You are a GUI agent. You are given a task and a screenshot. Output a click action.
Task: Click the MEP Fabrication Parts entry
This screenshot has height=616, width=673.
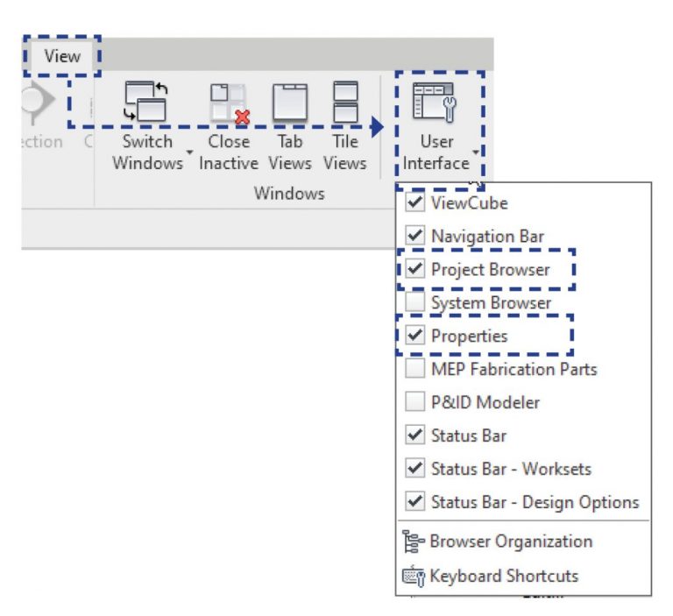click(514, 369)
